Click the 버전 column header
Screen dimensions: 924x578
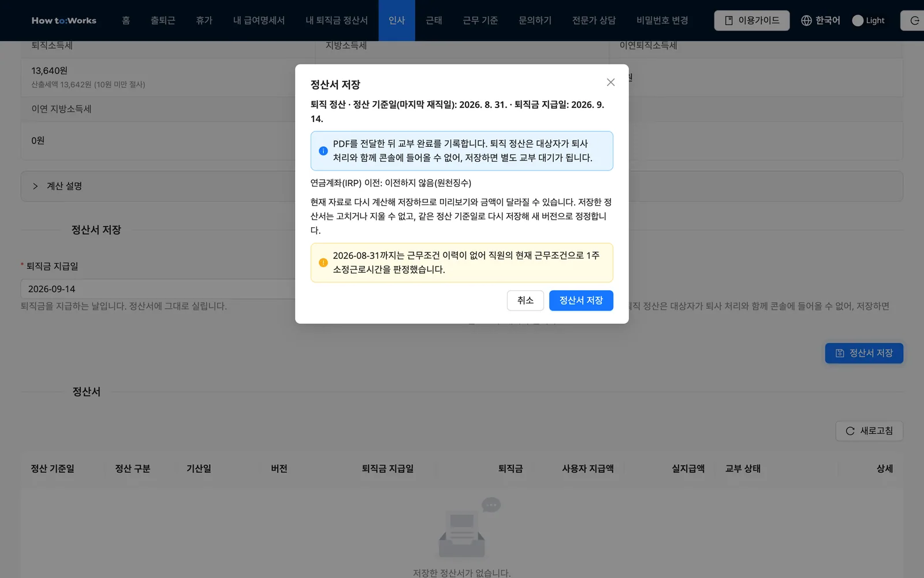coord(279,469)
